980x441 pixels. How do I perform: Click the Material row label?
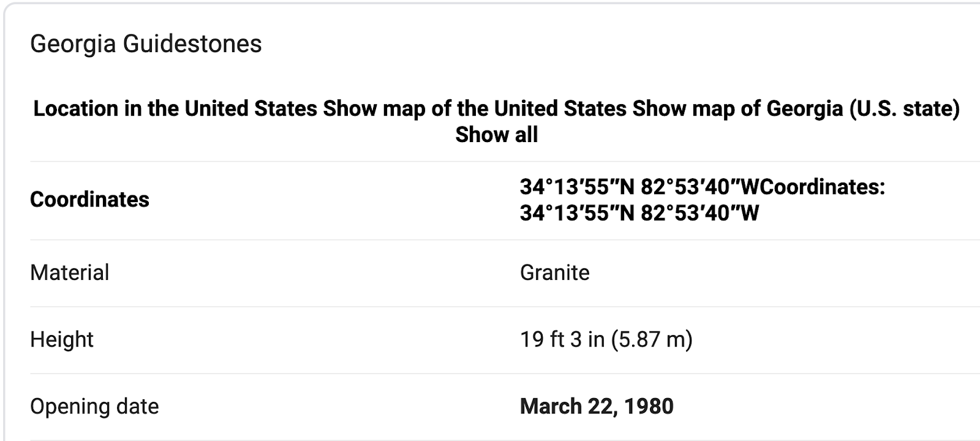click(x=69, y=273)
